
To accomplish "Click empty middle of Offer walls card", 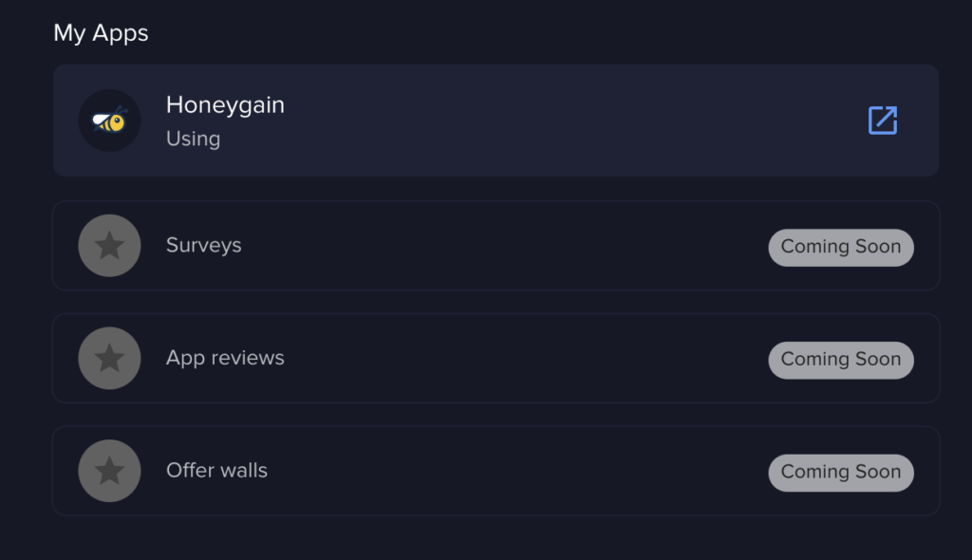I will tap(495, 471).
